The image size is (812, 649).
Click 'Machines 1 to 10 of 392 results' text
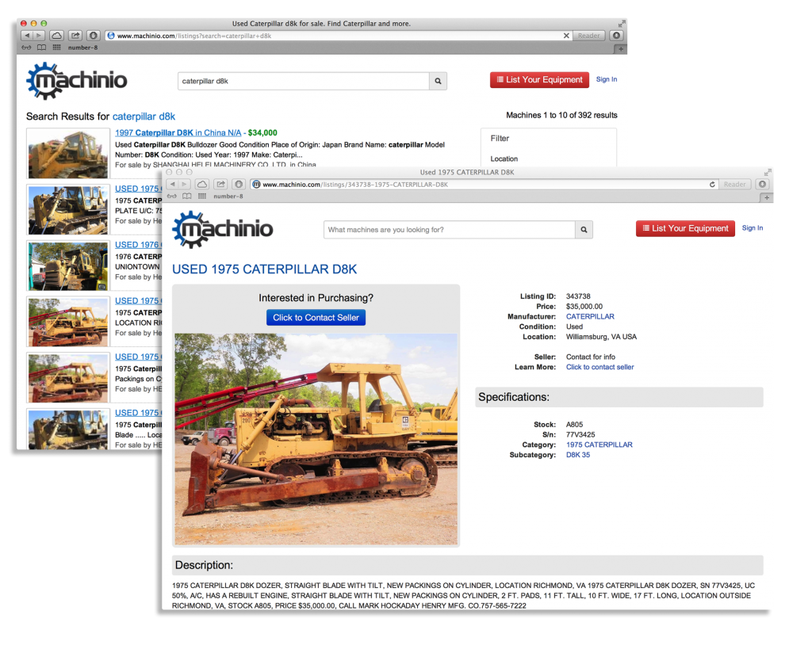tap(562, 116)
